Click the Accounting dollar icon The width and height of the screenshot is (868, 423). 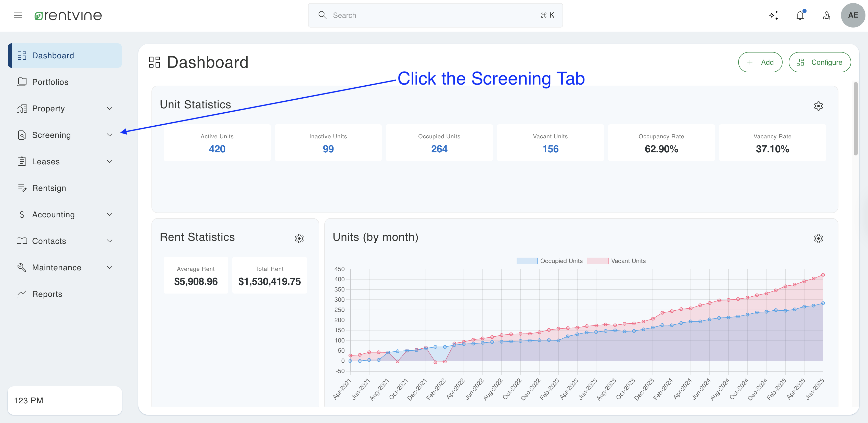pos(22,215)
